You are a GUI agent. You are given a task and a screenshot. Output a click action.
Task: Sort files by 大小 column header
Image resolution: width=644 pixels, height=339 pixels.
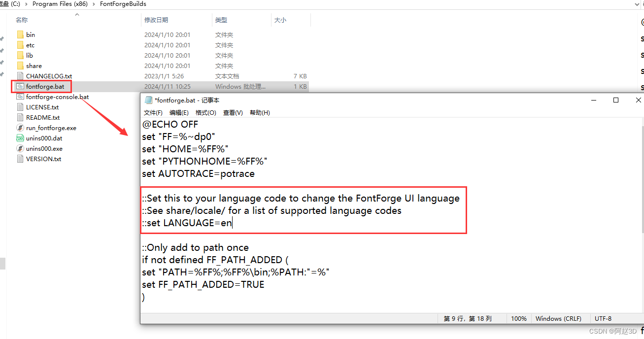[x=280, y=20]
